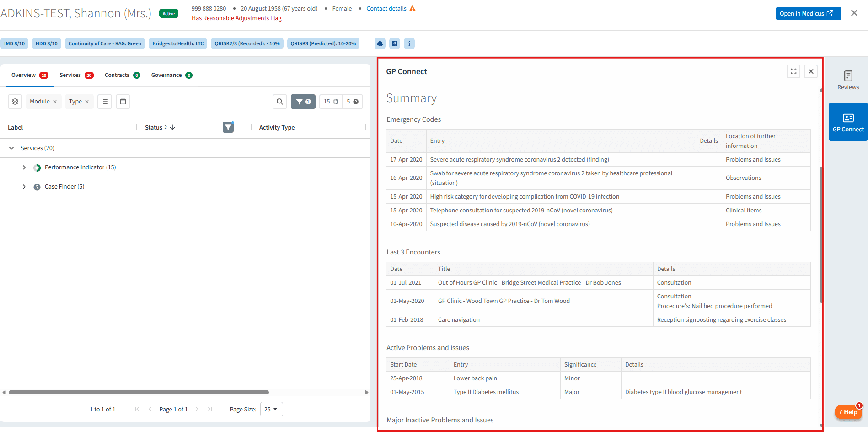Click the IMD 8/10 badge

15,43
